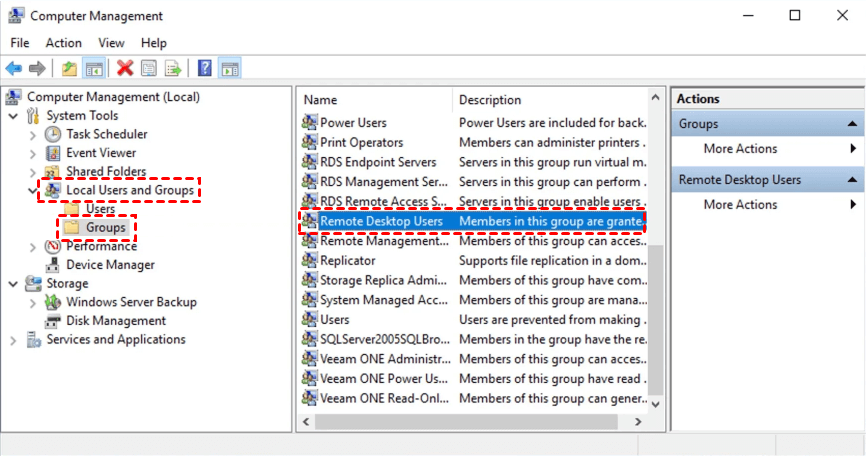Open the Action menu
866x456 pixels.
[x=63, y=43]
